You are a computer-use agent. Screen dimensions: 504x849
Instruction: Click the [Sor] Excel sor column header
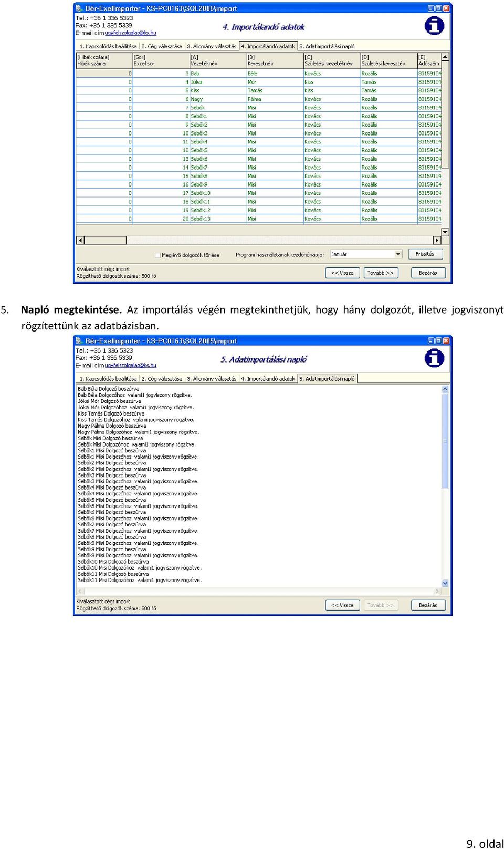click(161, 60)
